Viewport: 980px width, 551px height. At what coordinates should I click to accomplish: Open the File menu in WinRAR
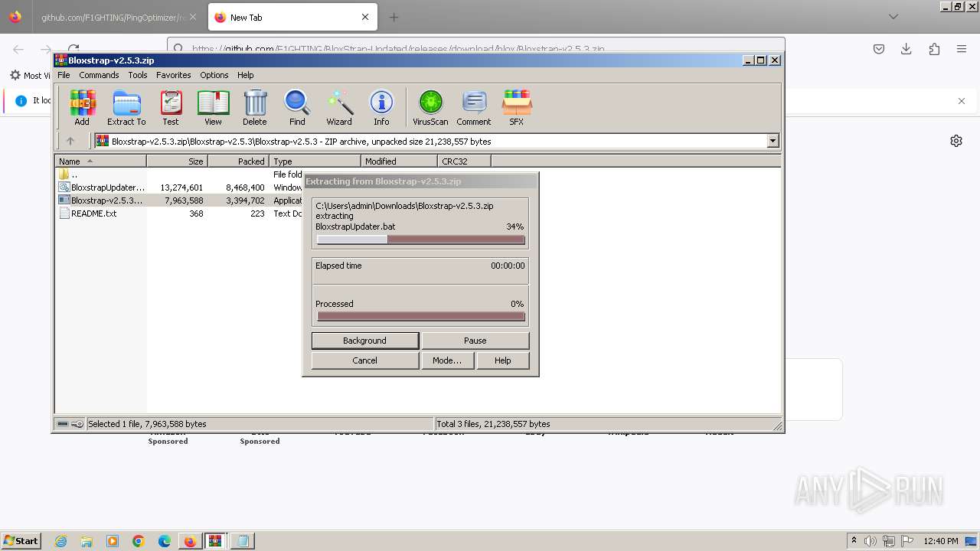pyautogui.click(x=64, y=75)
